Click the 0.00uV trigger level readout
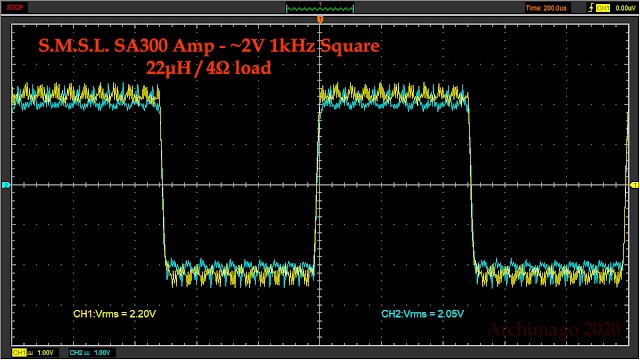This screenshot has width=640, height=360. pos(625,8)
